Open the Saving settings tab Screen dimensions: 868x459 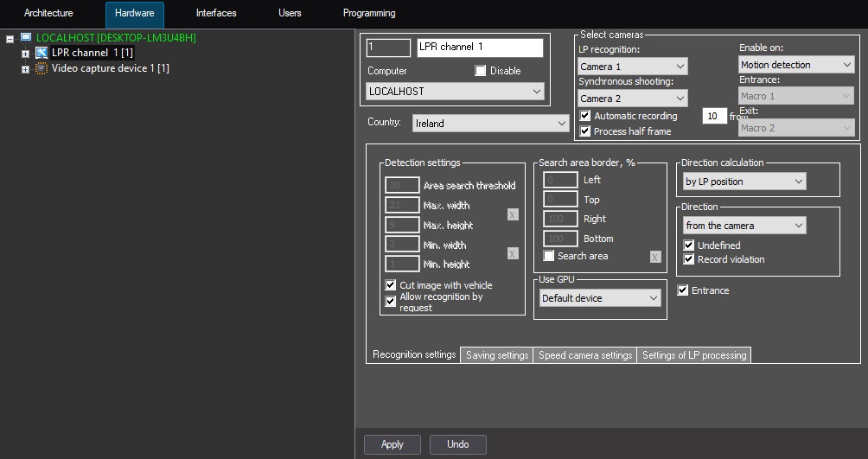(x=496, y=355)
